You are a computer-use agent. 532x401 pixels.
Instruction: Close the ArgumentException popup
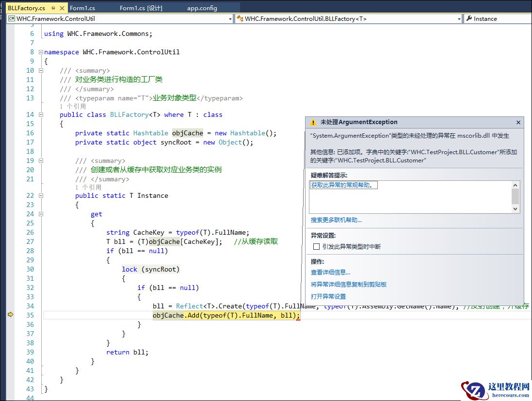(x=518, y=122)
